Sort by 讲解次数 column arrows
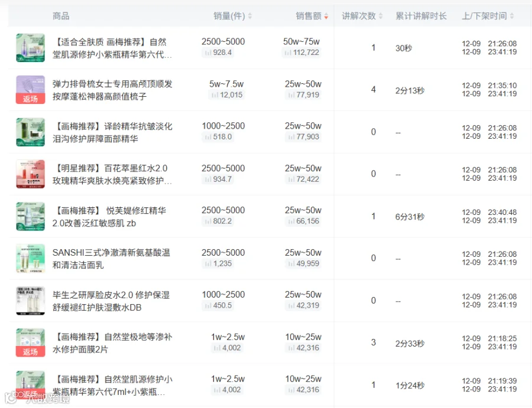 tap(381, 16)
